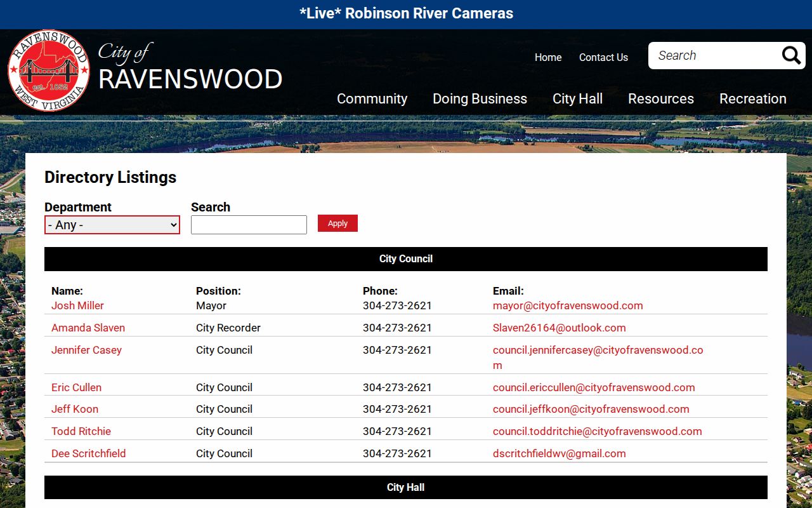
Task: Click the Mayor position cell
Action: coord(211,305)
